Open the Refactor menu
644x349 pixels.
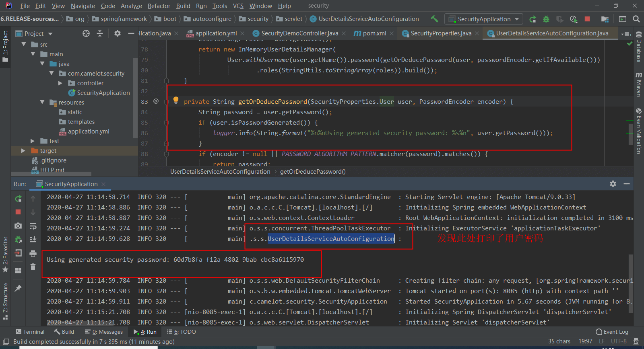[159, 6]
